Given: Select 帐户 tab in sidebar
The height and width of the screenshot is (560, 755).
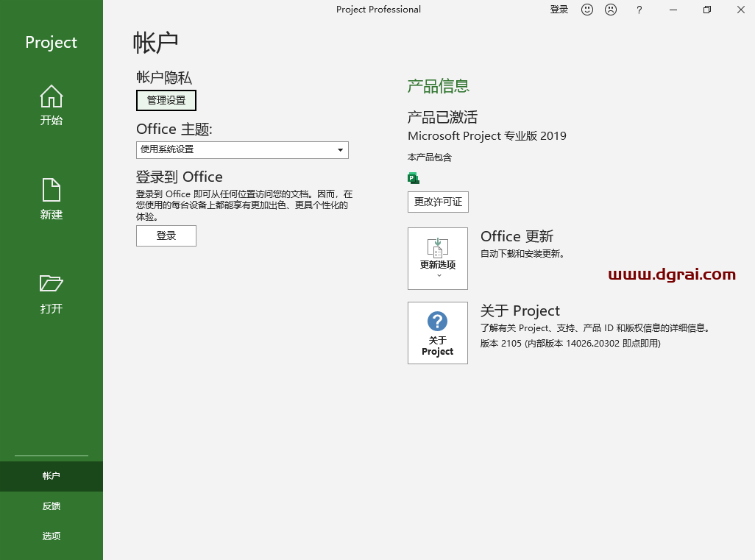Looking at the screenshot, I should point(52,476).
